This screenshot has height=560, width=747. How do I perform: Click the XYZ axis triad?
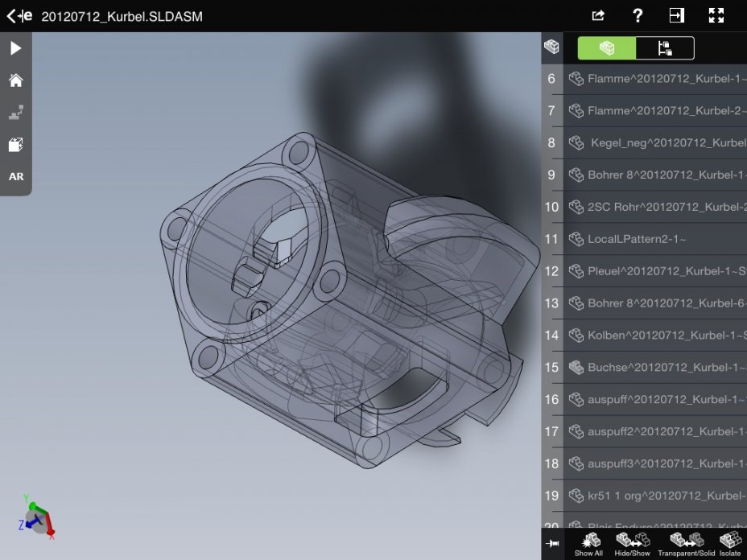36,517
